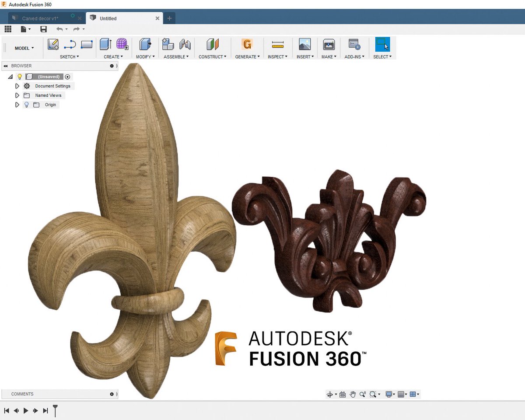Collapse the Unsaved root component node

[10, 77]
